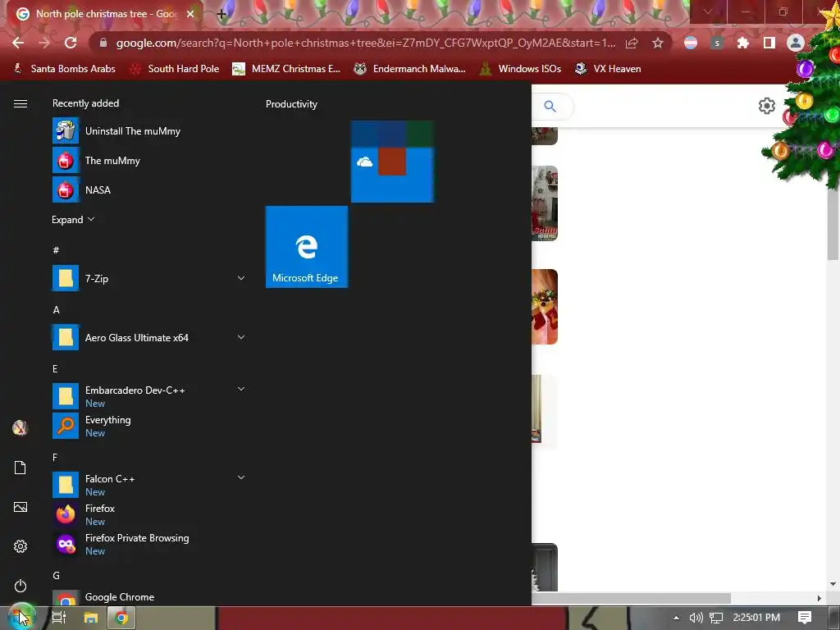Expand the Falcon C++ folder chevron
Viewport: 840px width, 630px height.
pos(241,477)
